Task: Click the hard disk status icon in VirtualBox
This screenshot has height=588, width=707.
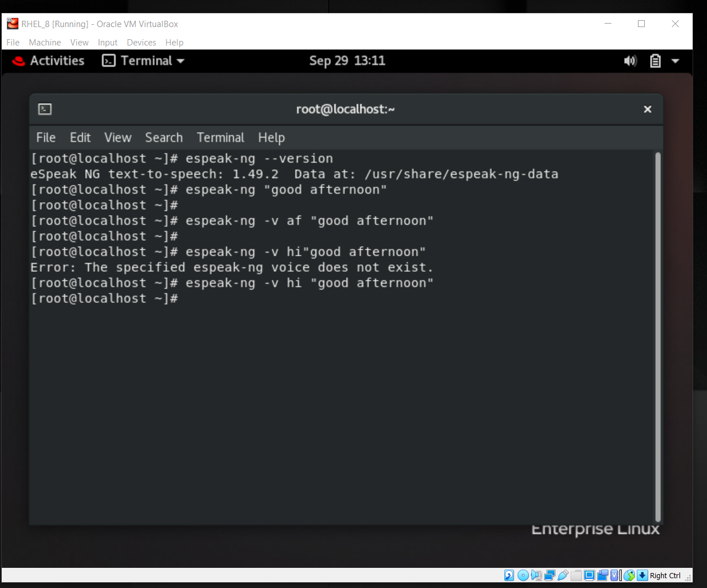Action: [509, 575]
